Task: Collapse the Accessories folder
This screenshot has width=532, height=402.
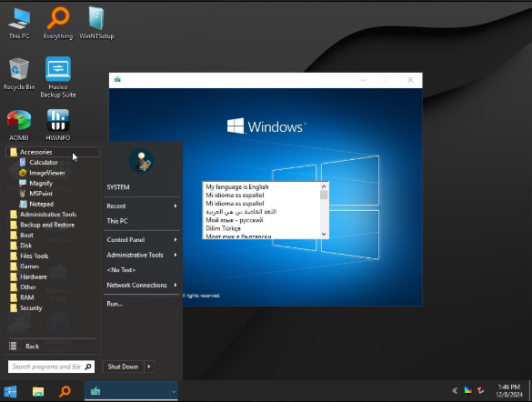Action: pyautogui.click(x=52, y=152)
